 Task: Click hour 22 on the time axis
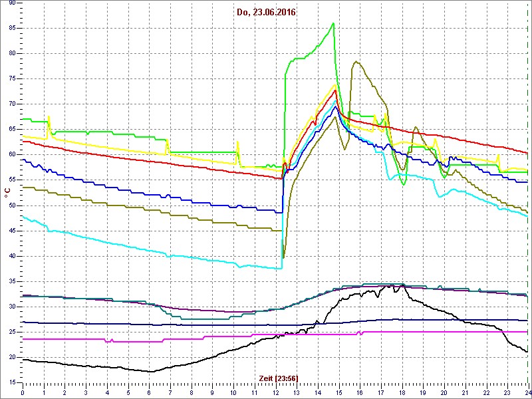point(486,392)
